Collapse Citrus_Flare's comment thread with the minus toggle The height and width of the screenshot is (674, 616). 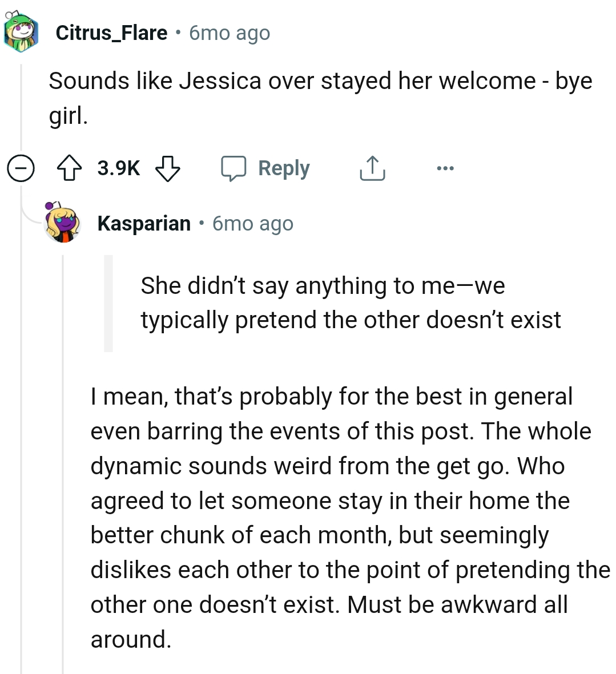click(21, 168)
